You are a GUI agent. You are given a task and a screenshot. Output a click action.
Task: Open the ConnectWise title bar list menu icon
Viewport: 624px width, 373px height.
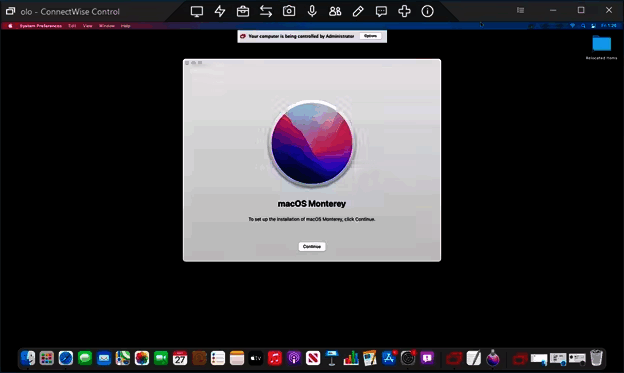point(520,10)
